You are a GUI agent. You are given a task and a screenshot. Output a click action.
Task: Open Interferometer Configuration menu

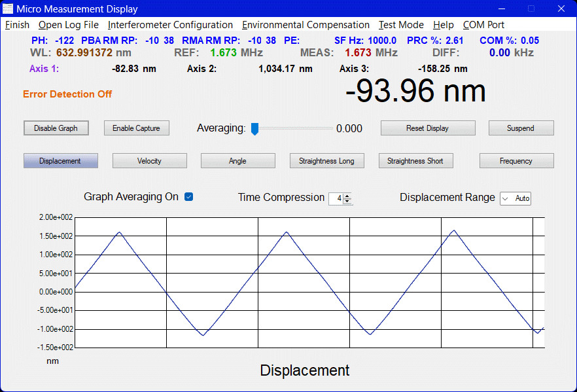click(x=170, y=25)
